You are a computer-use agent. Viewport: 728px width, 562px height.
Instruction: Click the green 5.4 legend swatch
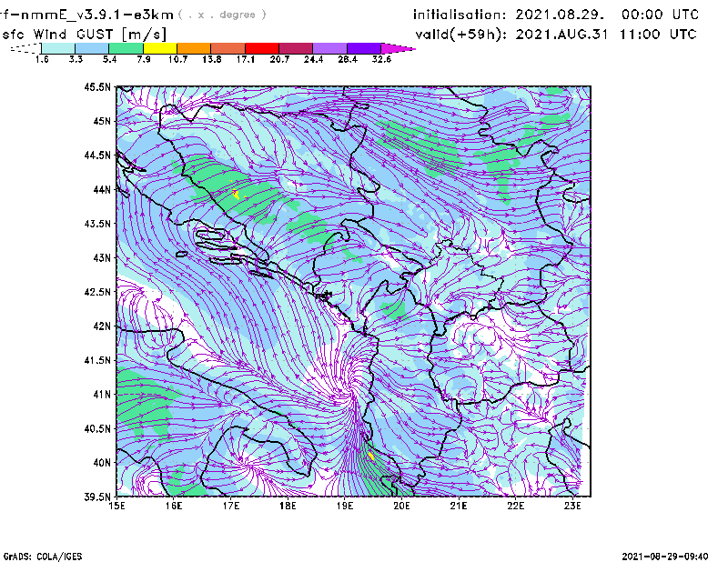click(x=126, y=48)
